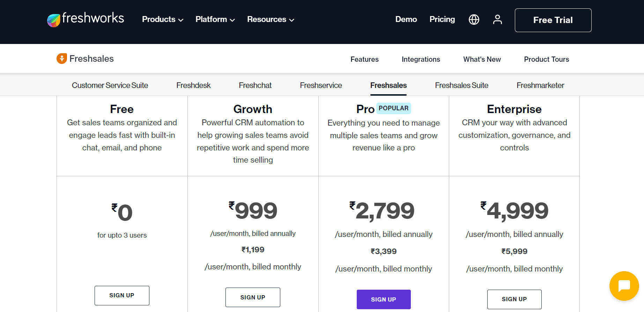Open the Product Tours link

(x=546, y=59)
